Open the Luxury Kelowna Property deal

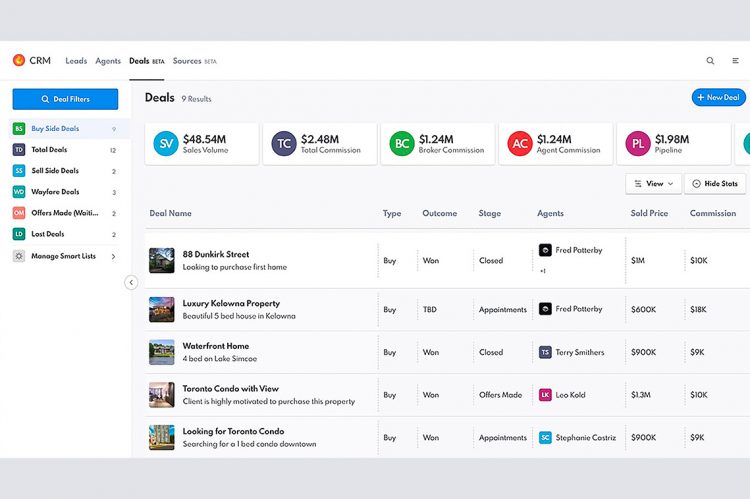pyautogui.click(x=231, y=303)
